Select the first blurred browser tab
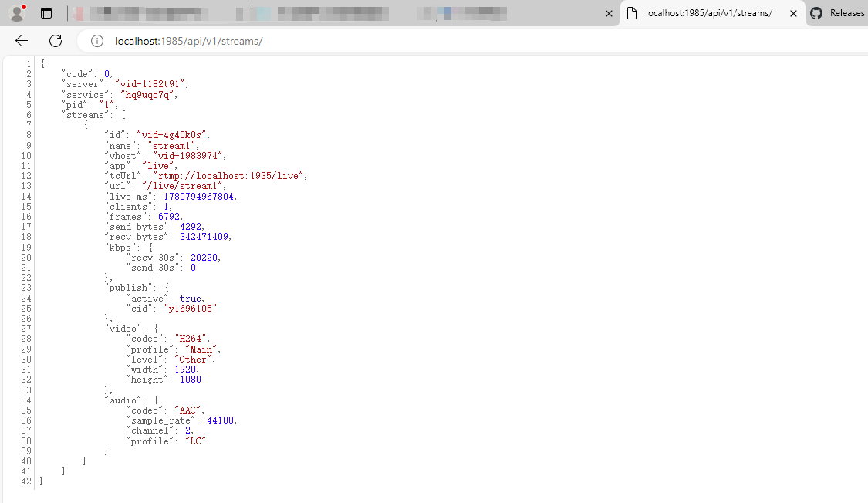Viewport: 868px width, 503px height. click(x=141, y=13)
